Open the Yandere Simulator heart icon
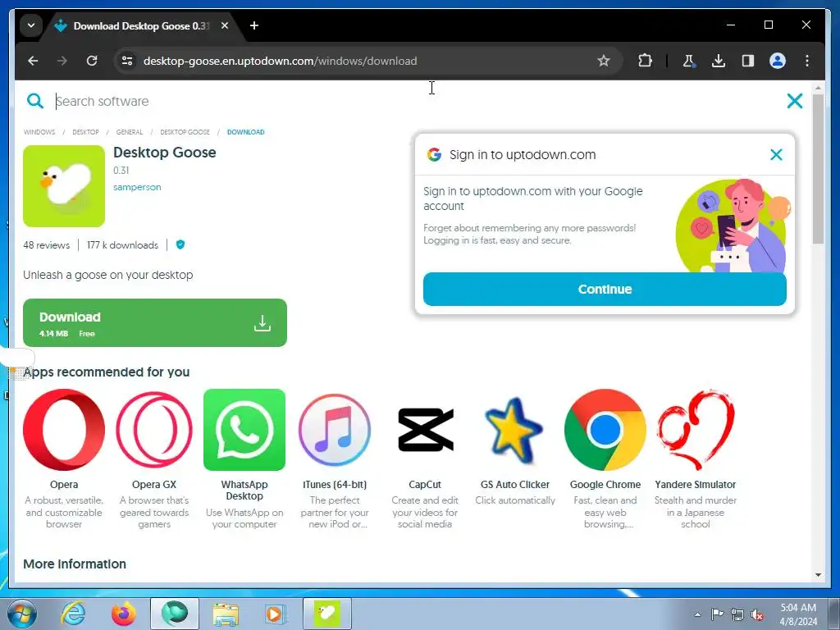Viewport: 840px width, 630px height. click(696, 430)
